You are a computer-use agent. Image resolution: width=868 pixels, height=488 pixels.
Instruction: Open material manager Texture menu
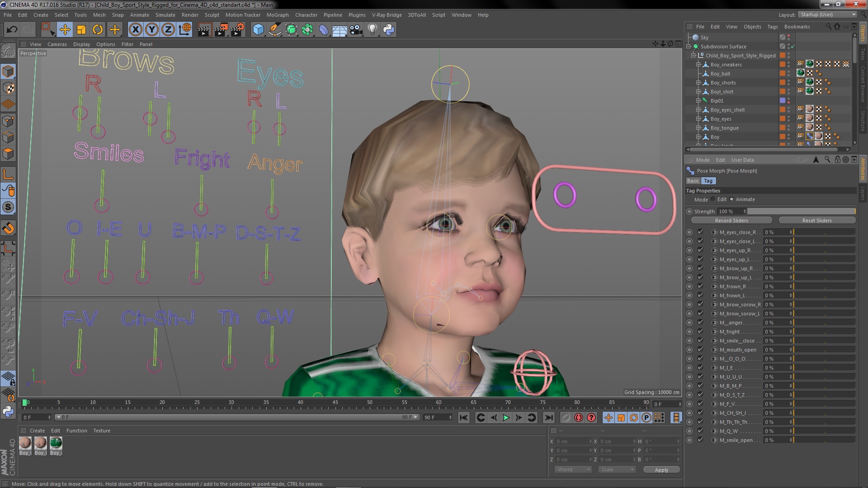[x=102, y=431]
